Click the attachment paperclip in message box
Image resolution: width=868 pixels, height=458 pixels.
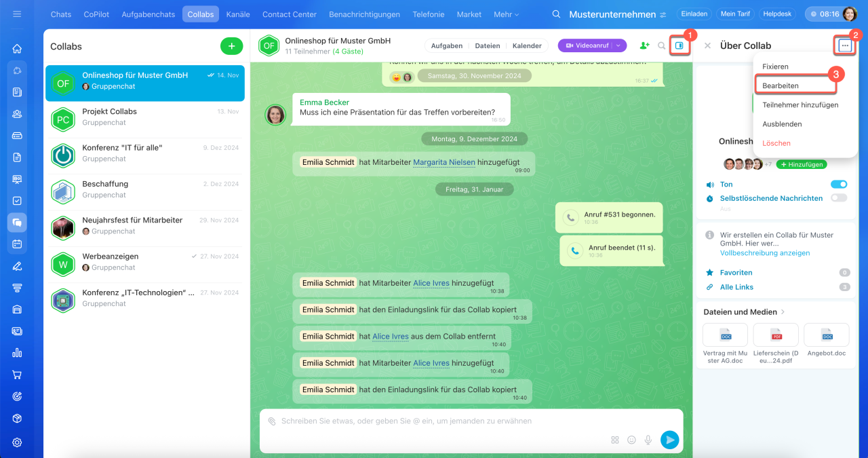click(272, 421)
